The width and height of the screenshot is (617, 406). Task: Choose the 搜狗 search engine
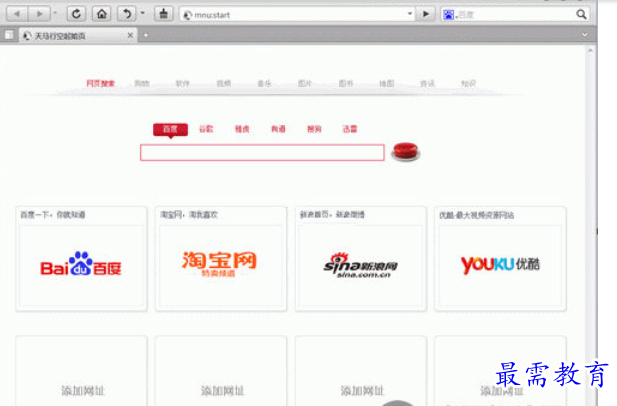[x=314, y=129]
